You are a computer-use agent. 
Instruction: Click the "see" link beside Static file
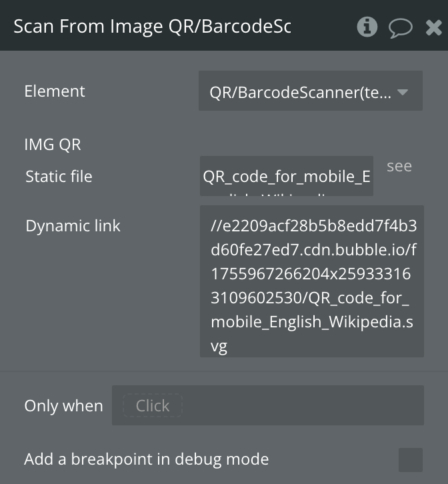(399, 166)
